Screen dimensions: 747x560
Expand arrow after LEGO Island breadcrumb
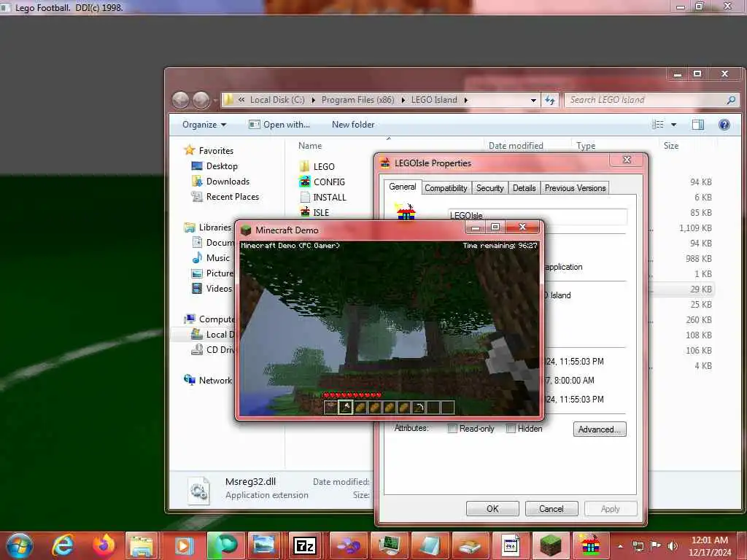465,100
